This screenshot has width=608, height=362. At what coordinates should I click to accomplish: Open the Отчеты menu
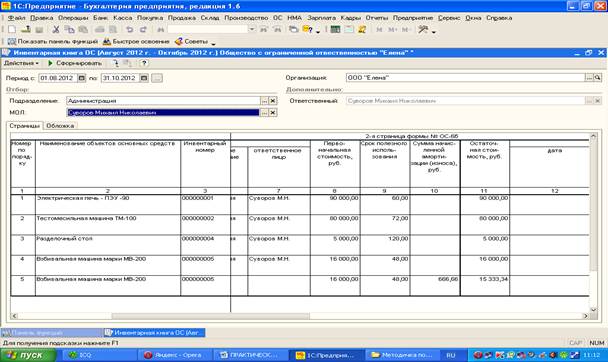377,18
